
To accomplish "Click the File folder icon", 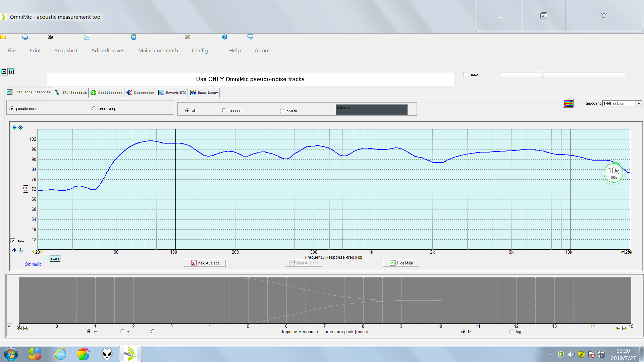I will pyautogui.click(x=3, y=37).
